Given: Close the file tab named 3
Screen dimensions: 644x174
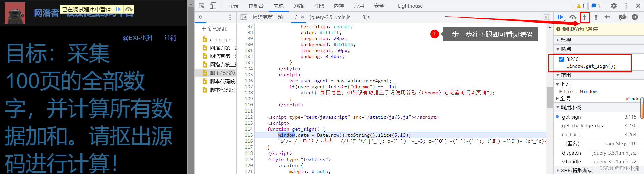Looking at the screenshot, I should [x=302, y=17].
